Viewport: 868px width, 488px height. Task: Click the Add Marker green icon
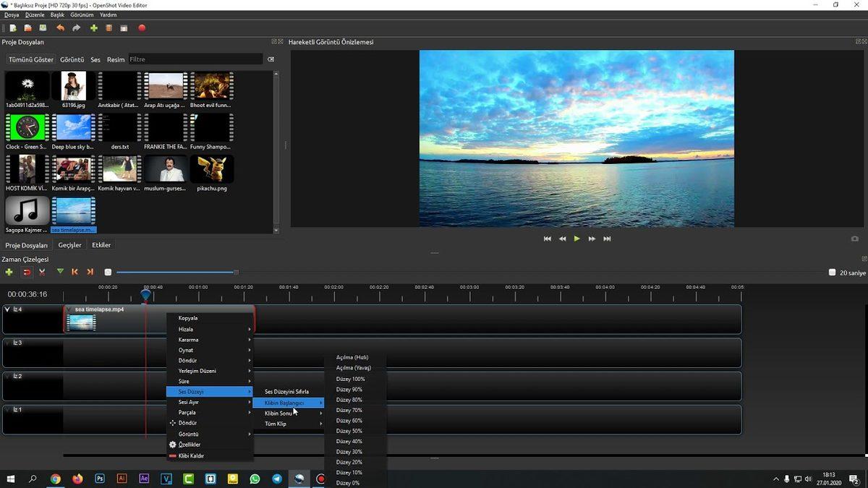click(61, 272)
